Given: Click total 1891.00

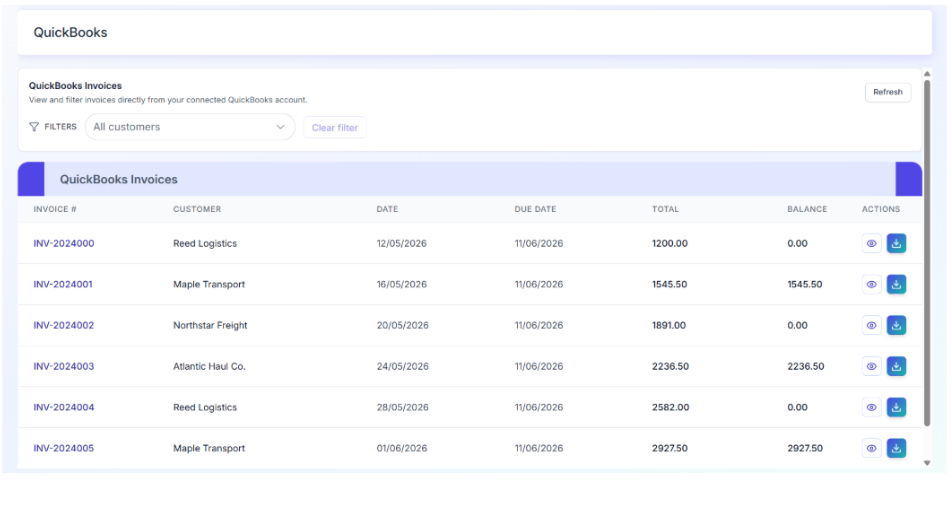Looking at the screenshot, I should coord(669,325).
